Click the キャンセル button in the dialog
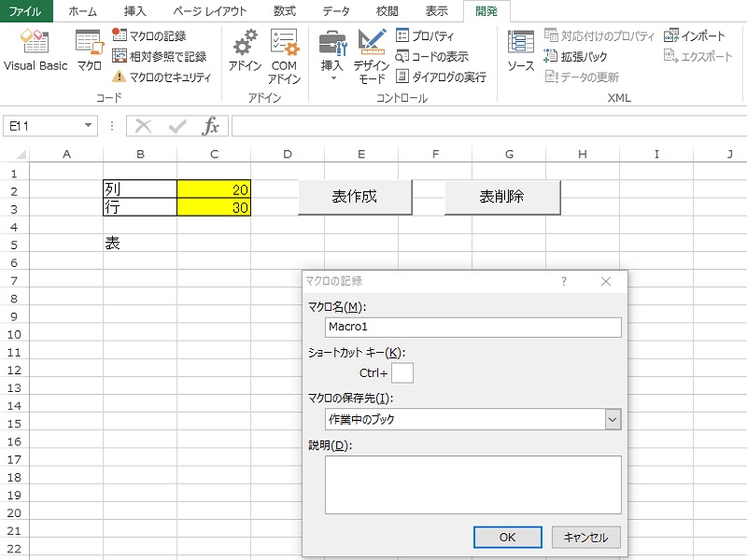This screenshot has width=747, height=560. point(585,538)
